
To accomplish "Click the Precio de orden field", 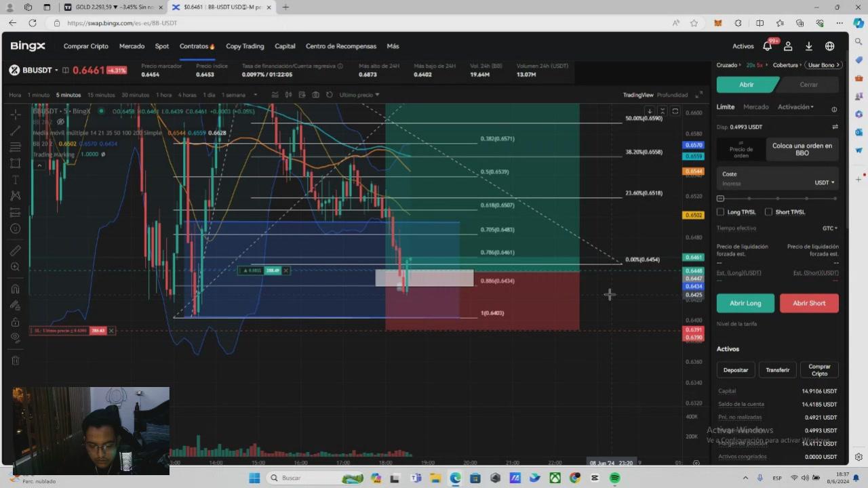I will [741, 149].
